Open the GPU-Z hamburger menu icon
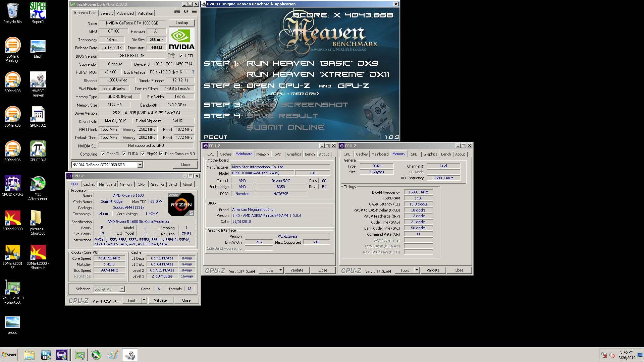Screen dimensions: 644x362 (194, 11)
